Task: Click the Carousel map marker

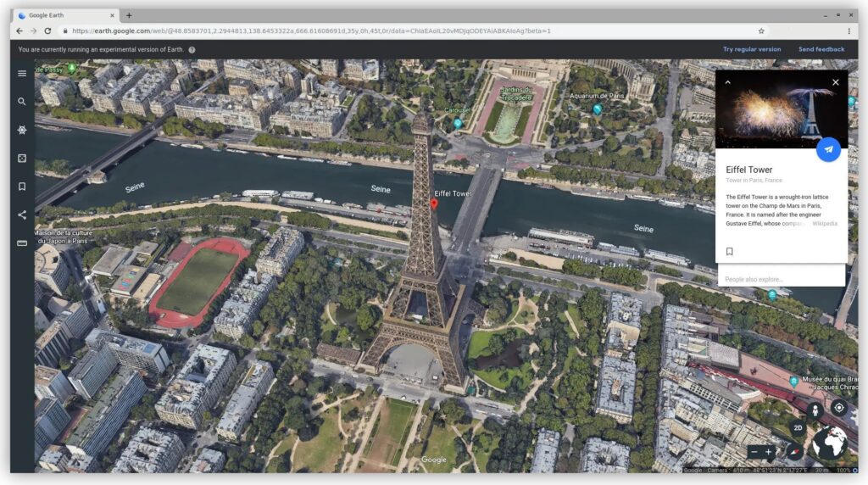Action: pos(458,124)
